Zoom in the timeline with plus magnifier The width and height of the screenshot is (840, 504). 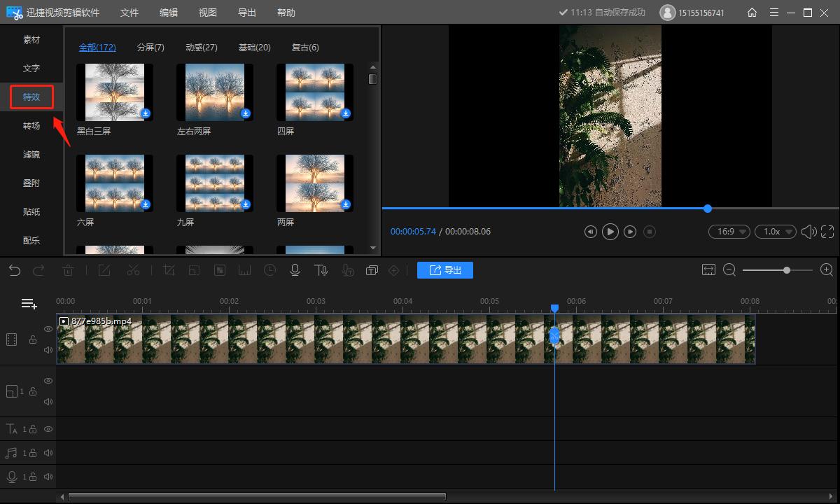point(826,270)
